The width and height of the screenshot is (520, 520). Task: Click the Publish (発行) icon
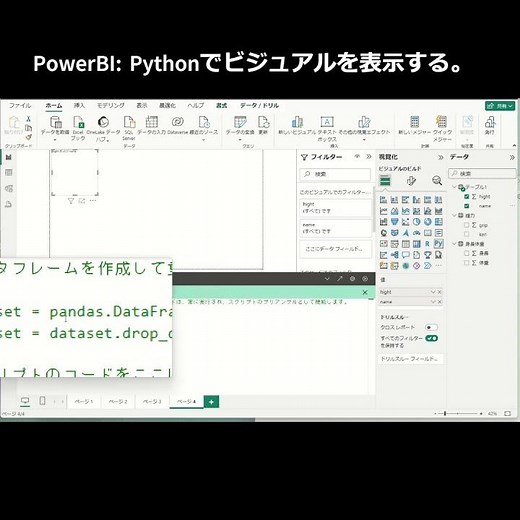pos(490,122)
